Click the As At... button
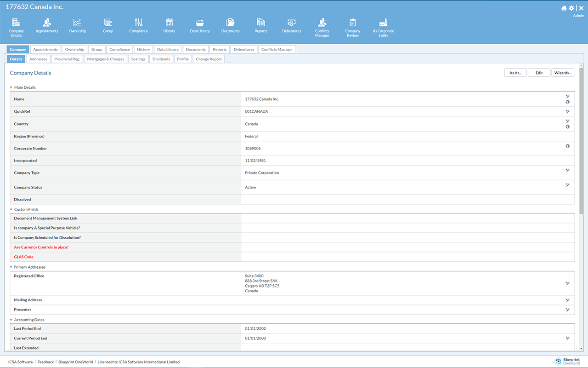 point(515,73)
